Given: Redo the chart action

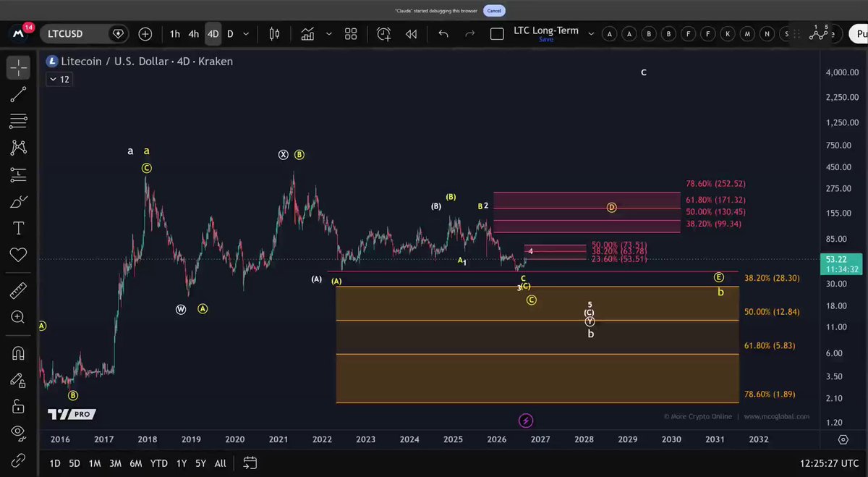Looking at the screenshot, I should 470,34.
